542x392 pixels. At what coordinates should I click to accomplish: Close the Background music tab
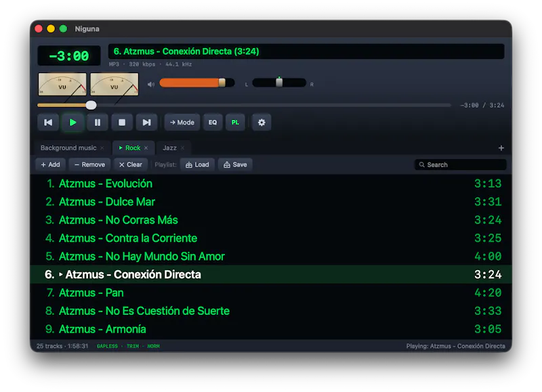[x=102, y=148]
